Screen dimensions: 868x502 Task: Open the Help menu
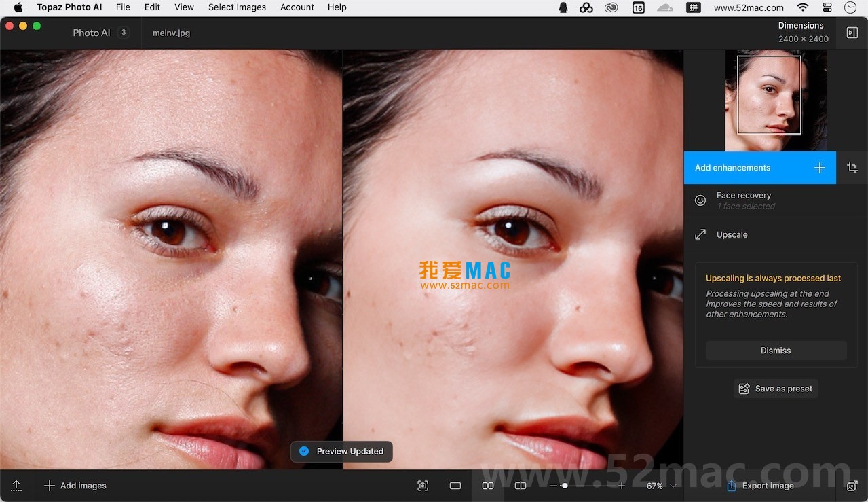point(337,7)
